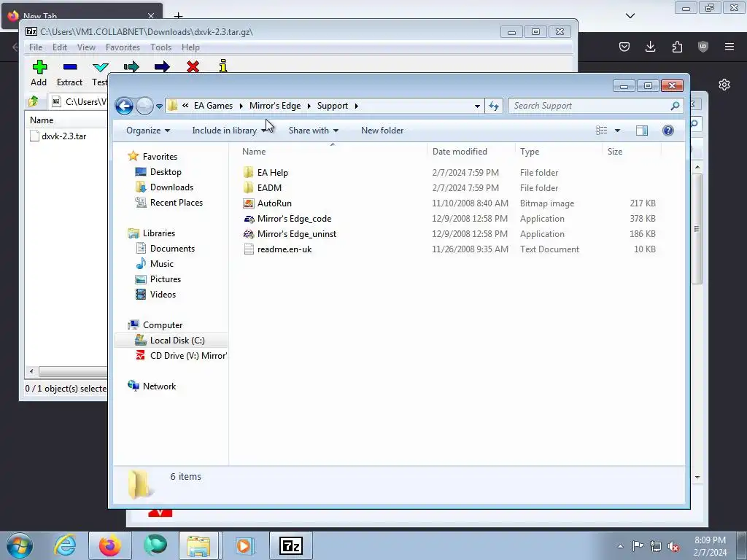Click the 7-Zip Info icon
747x560 pixels.
[x=223, y=66]
